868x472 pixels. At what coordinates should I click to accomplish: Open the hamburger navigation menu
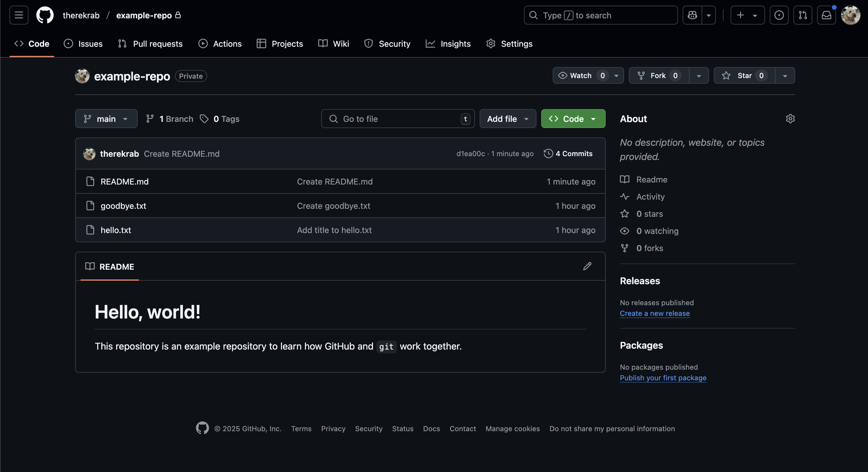tap(19, 15)
